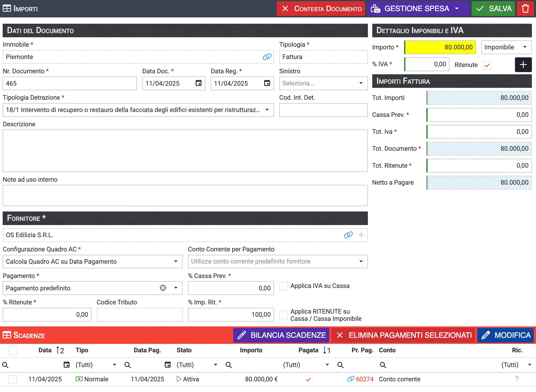Image resolution: width=536 pixels, height=392 pixels.
Task: Enable Applica IVA su Cassa
Action: click(x=283, y=286)
